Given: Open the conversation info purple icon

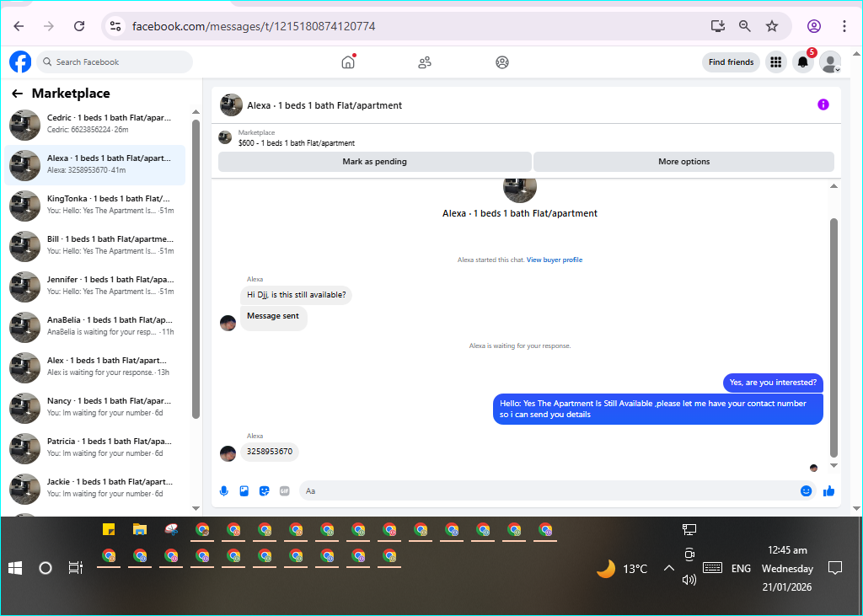Looking at the screenshot, I should coord(823,104).
